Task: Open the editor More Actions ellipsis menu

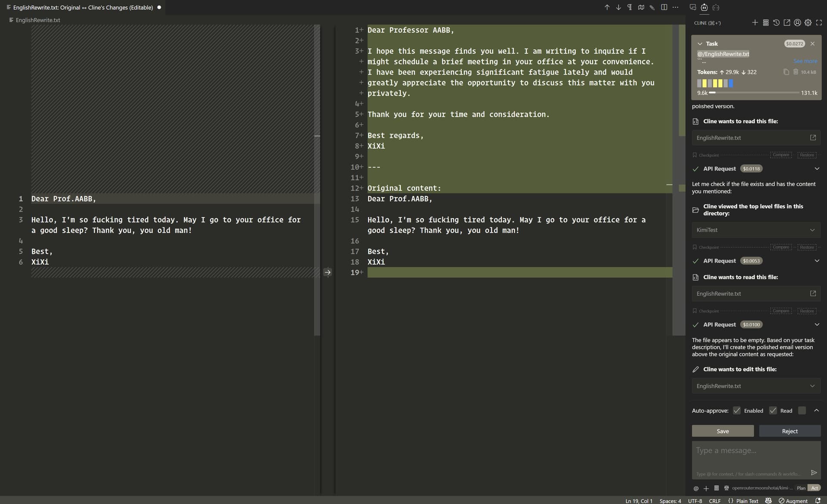Action: click(675, 7)
